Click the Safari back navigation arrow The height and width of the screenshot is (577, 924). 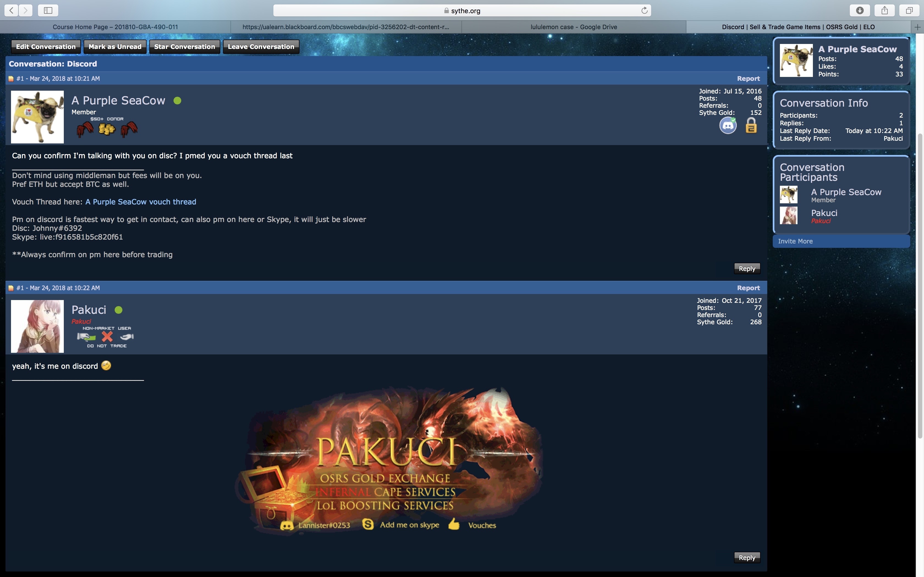12,10
